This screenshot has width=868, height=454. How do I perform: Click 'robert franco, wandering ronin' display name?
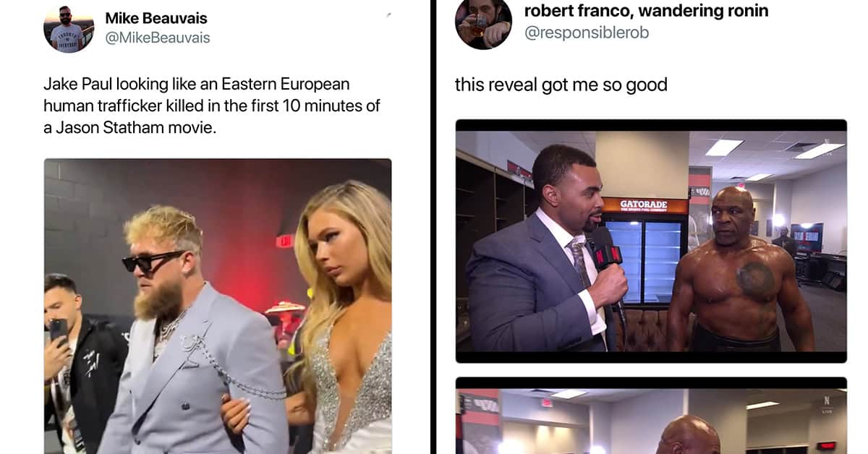pyautogui.click(x=646, y=11)
